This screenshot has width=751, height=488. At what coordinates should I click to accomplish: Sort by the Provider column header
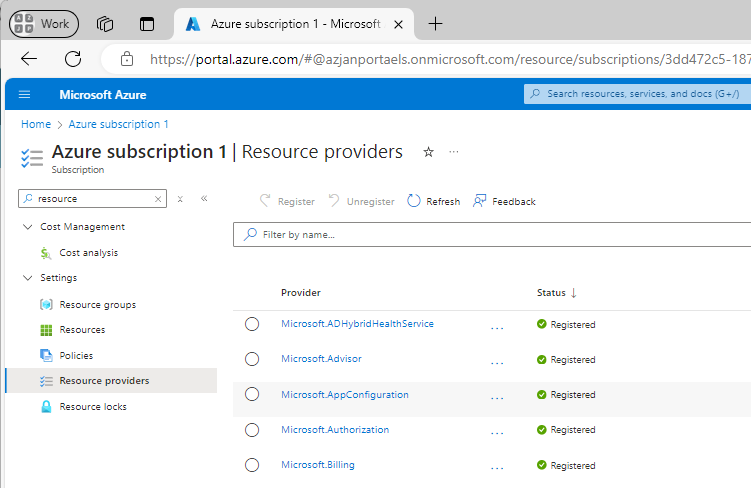tap(301, 293)
